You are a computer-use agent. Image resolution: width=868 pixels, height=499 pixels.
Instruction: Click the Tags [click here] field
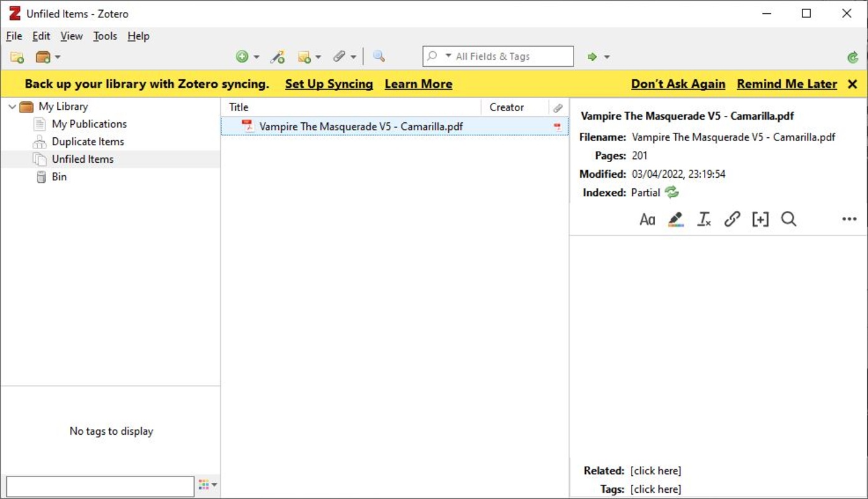(x=656, y=490)
